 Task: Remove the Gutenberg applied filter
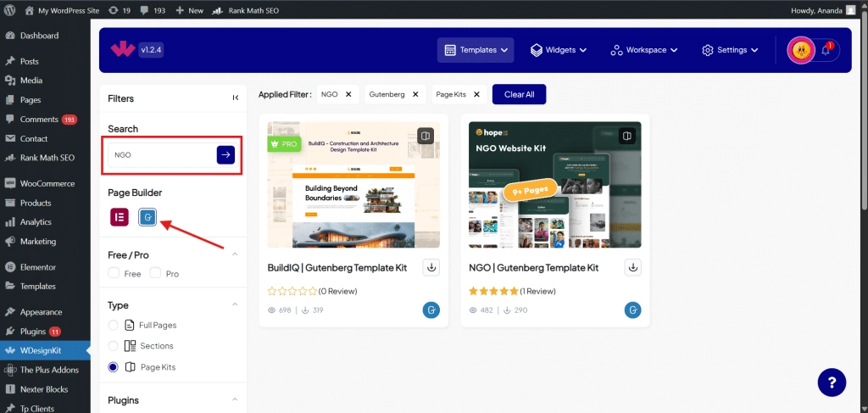point(415,94)
